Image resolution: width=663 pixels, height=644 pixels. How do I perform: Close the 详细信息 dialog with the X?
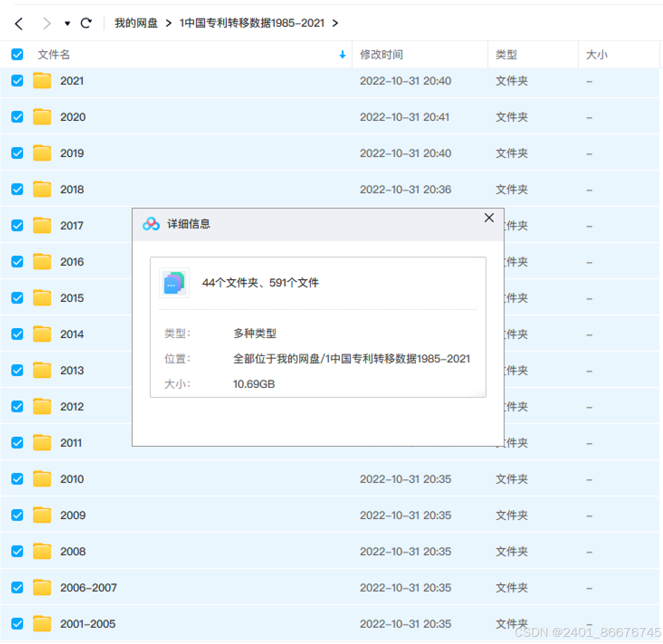pyautogui.click(x=489, y=218)
